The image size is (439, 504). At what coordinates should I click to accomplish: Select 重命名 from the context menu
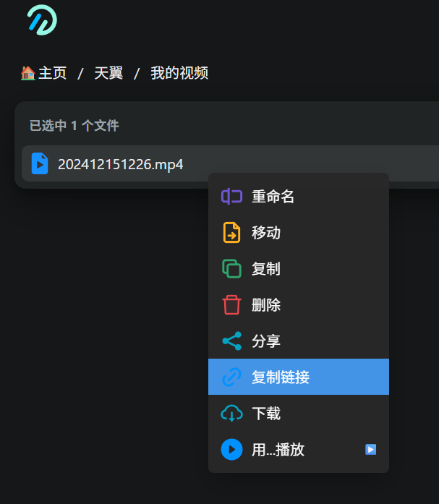click(x=273, y=197)
